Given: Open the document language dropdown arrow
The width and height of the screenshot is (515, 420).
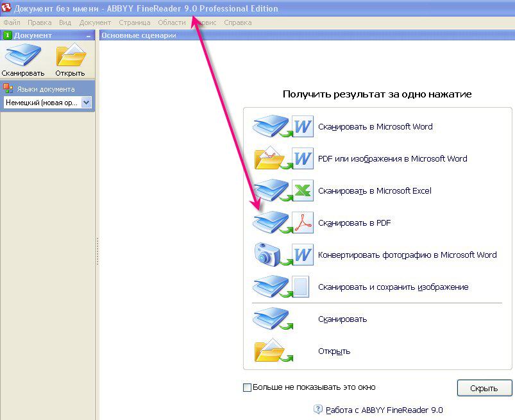Looking at the screenshot, I should [x=87, y=103].
